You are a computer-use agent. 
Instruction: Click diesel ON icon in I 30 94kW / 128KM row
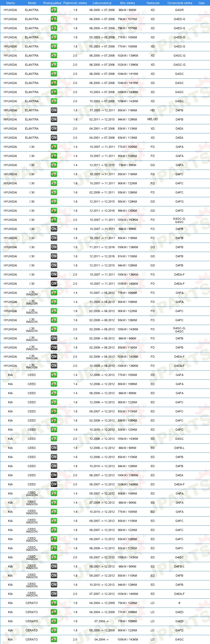point(54,265)
